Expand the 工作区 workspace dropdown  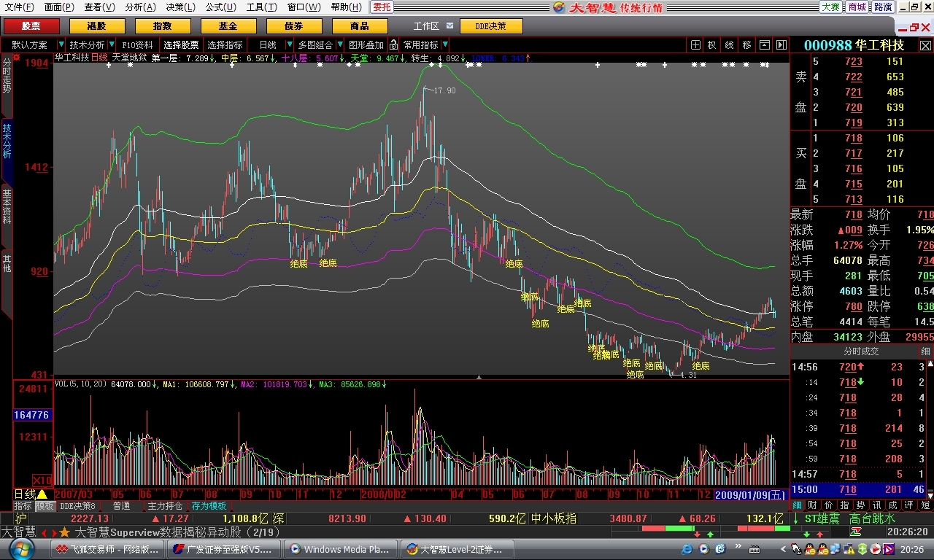pos(449,26)
